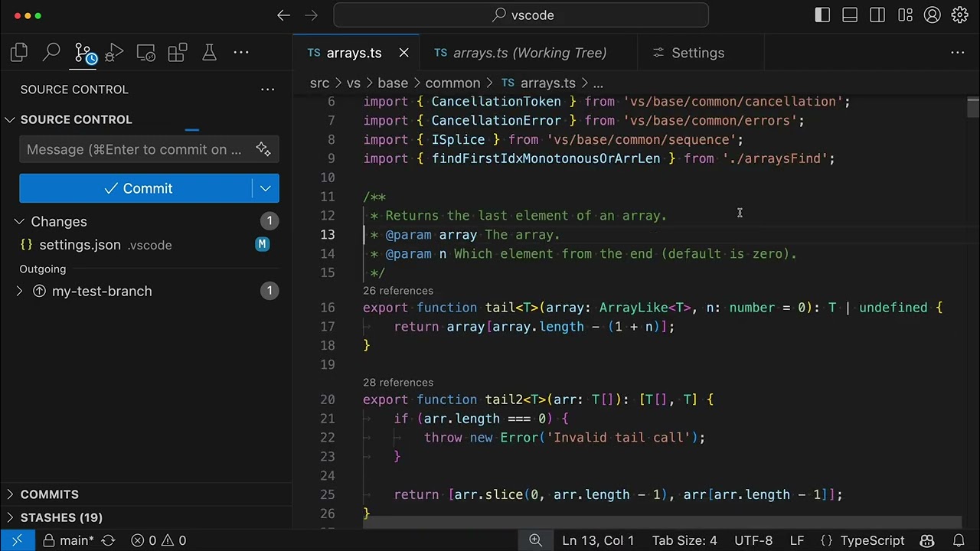This screenshot has height=551, width=980.
Task: Click the tail2 function name on line 20
Action: click(x=504, y=399)
